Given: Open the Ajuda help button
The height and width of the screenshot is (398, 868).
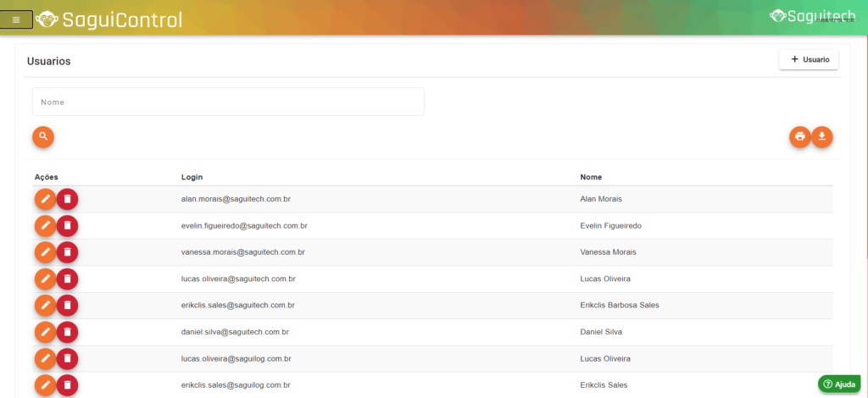Looking at the screenshot, I should [x=839, y=384].
